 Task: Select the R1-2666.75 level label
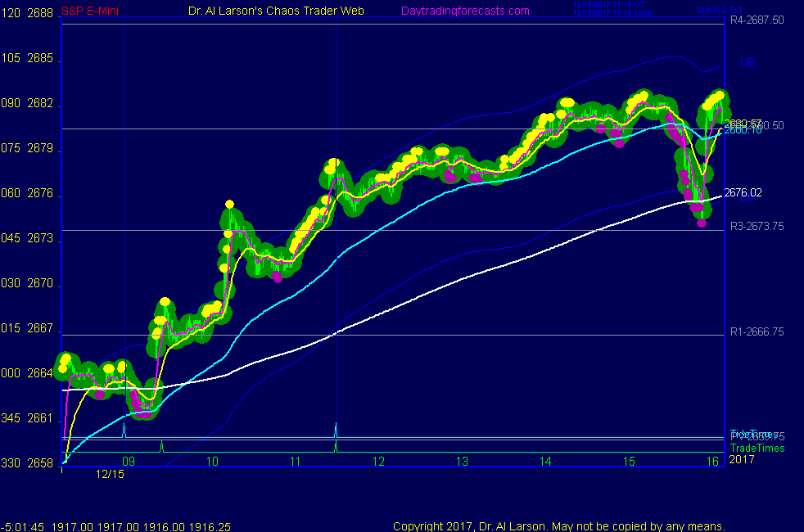[757, 331]
